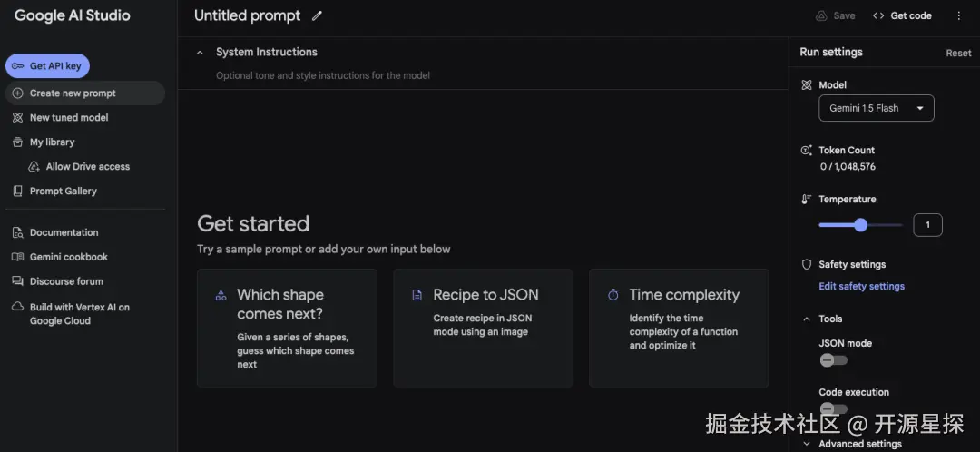Click the Edit safety settings link
980x452 pixels.
[x=861, y=287]
